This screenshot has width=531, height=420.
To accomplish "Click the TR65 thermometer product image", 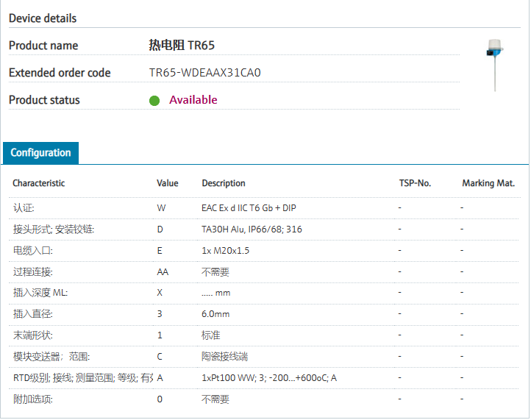I will click(x=494, y=64).
